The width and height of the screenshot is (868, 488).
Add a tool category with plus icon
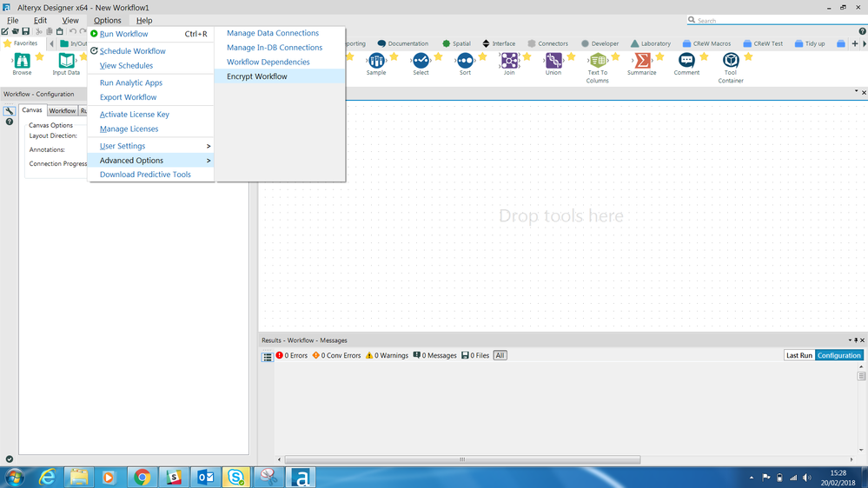click(x=855, y=43)
